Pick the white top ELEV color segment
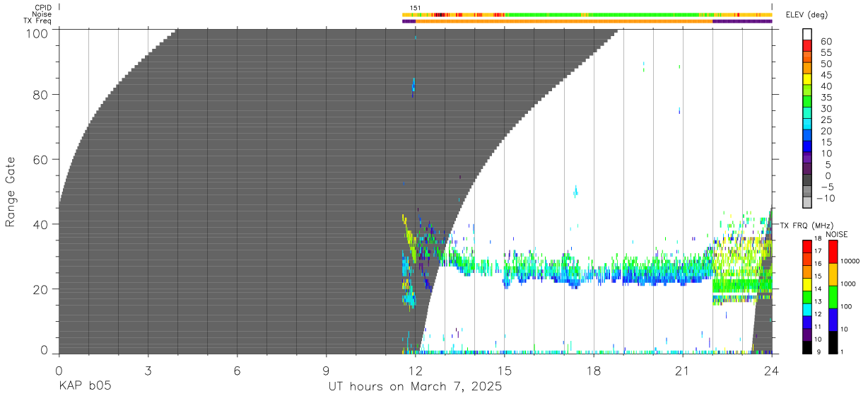Image resolution: width=868 pixels, height=401 pixels. click(809, 35)
